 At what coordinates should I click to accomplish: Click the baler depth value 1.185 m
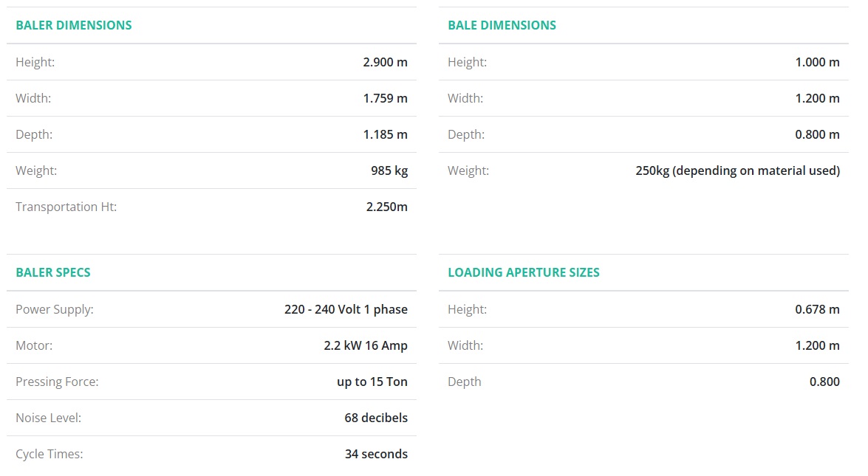pos(385,134)
